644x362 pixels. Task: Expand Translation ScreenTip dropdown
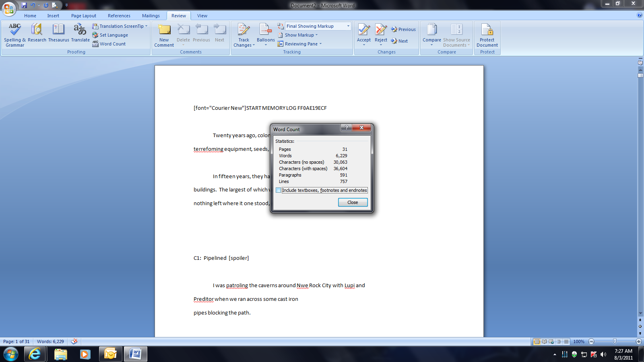click(146, 26)
